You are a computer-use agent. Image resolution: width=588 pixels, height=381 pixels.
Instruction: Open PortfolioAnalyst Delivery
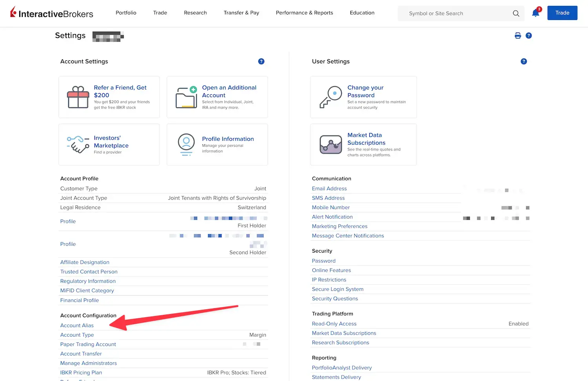coord(342,368)
